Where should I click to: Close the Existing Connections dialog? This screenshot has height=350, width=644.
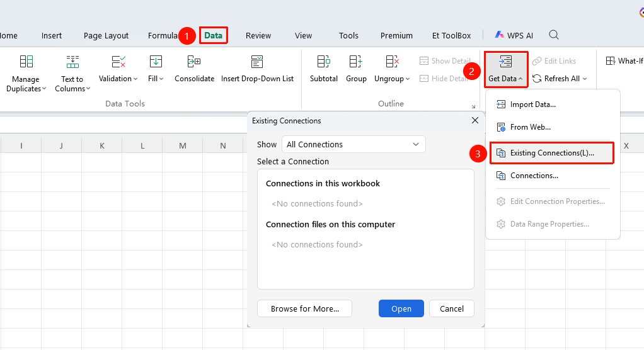coord(475,120)
